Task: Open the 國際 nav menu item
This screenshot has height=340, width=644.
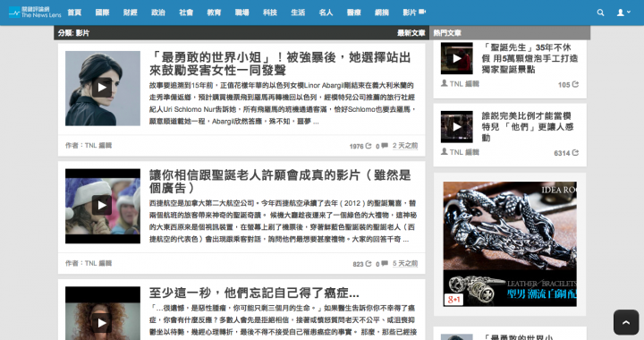Action: pyautogui.click(x=102, y=13)
